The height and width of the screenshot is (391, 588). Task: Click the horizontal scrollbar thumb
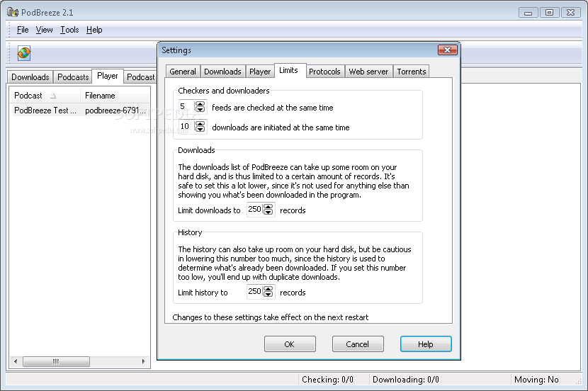tap(56, 361)
